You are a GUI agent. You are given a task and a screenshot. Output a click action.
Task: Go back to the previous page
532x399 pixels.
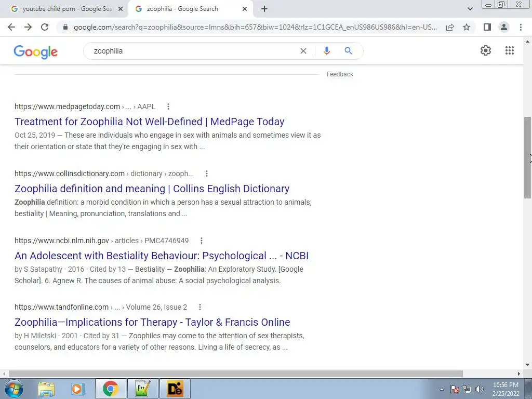(11, 27)
